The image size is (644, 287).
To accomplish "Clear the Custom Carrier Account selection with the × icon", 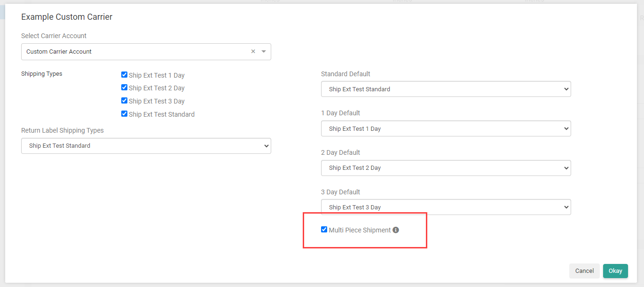I will 253,51.
